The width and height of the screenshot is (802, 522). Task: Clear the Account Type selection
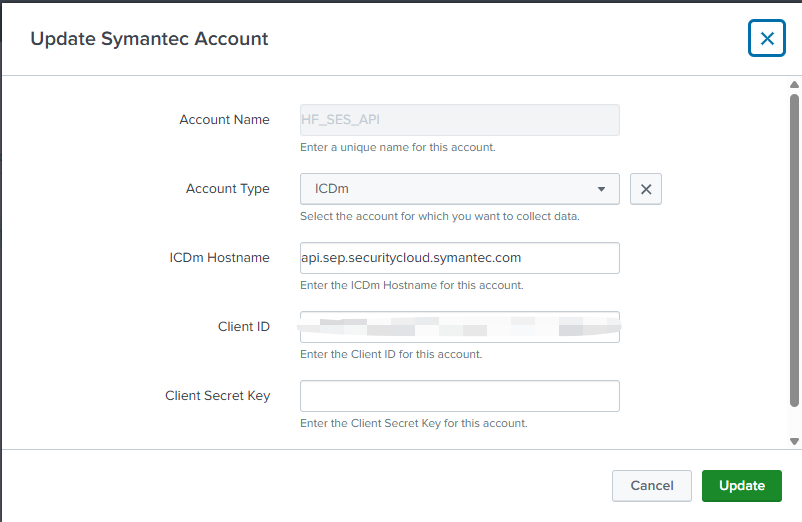click(646, 189)
